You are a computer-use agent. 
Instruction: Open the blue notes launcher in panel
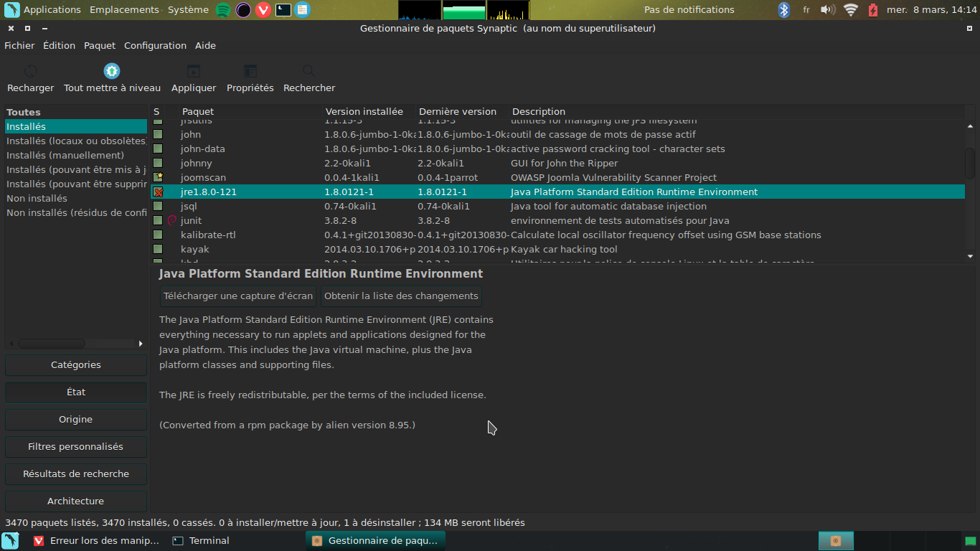(x=303, y=10)
